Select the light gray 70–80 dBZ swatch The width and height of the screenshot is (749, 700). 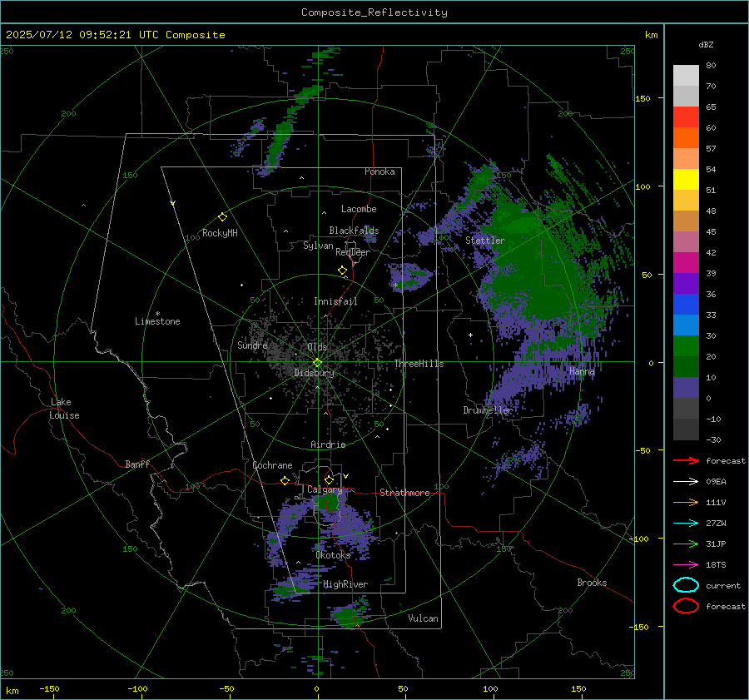point(686,76)
